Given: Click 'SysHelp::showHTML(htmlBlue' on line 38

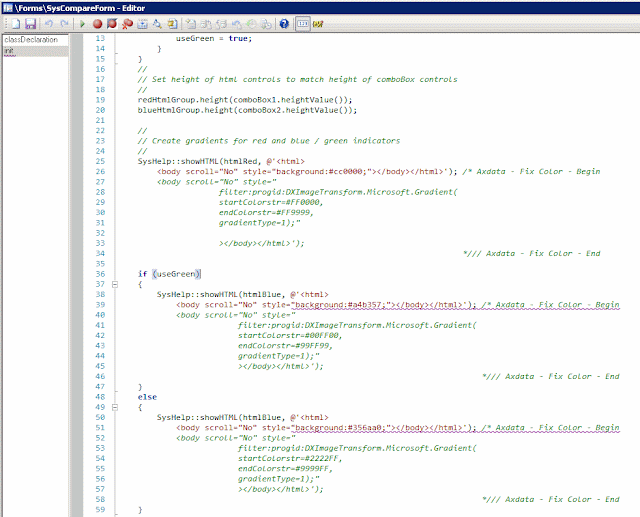Looking at the screenshot, I should tap(219, 295).
